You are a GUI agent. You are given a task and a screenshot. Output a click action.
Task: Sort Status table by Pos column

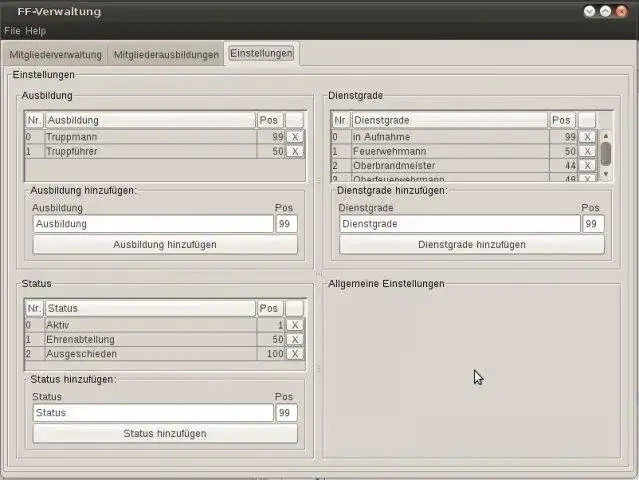[x=269, y=308]
